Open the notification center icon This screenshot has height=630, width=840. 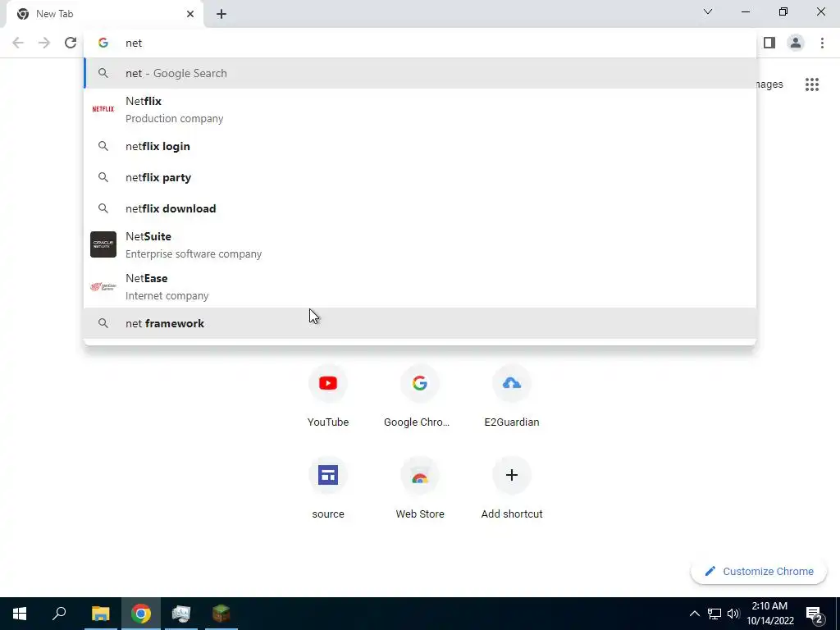click(x=815, y=614)
